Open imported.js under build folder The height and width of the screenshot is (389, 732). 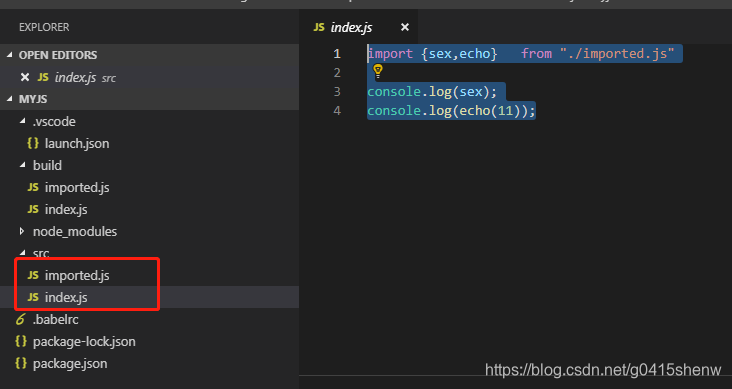pyautogui.click(x=77, y=187)
